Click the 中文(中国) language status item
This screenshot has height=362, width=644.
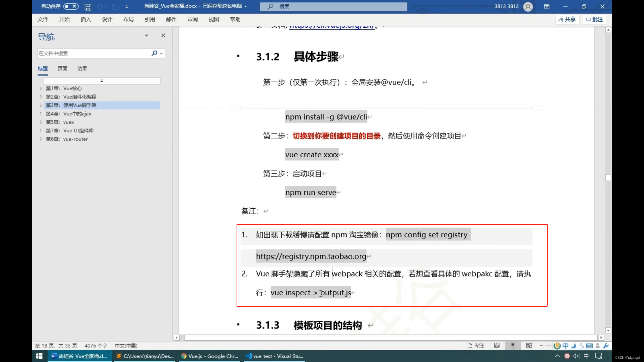126,346
